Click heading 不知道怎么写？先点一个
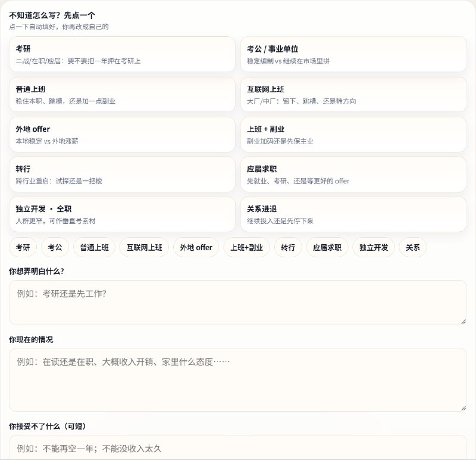This screenshot has width=476, height=461. point(52,15)
